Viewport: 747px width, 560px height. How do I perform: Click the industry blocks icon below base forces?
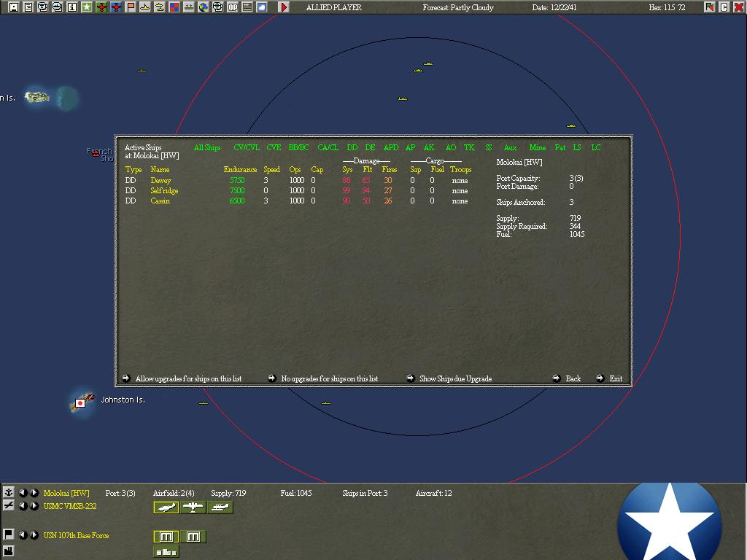[166, 551]
